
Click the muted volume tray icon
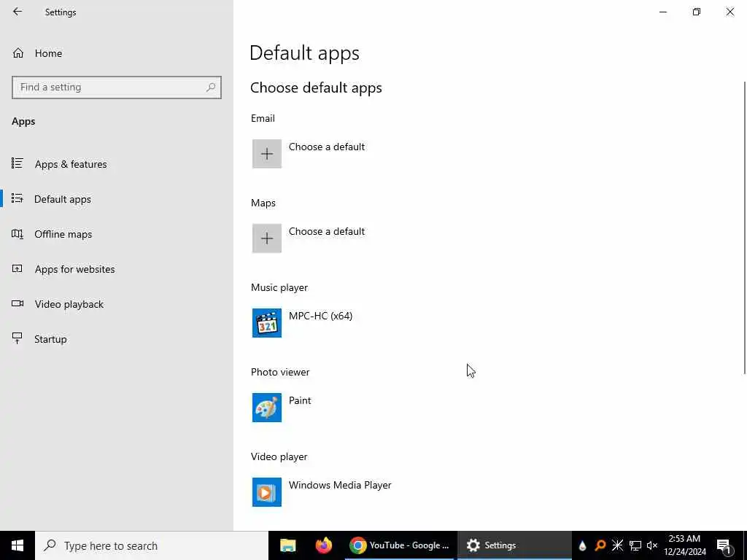652,545
